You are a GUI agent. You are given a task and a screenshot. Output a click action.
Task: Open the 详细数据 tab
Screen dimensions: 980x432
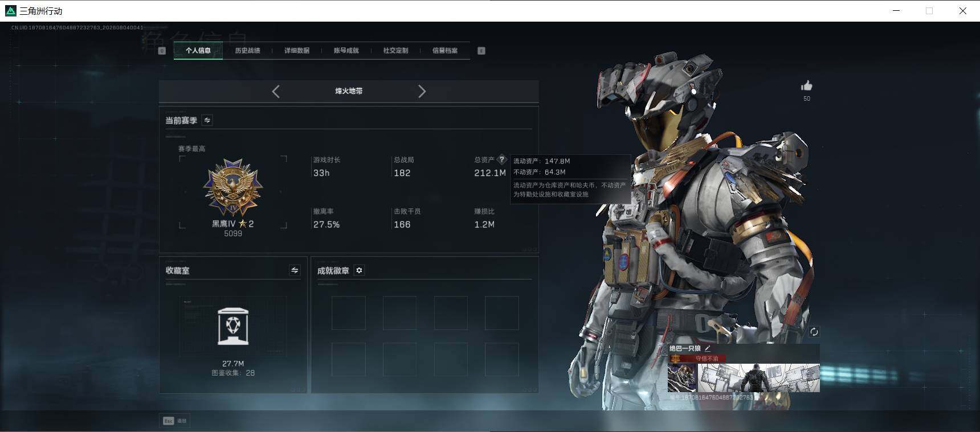point(297,51)
